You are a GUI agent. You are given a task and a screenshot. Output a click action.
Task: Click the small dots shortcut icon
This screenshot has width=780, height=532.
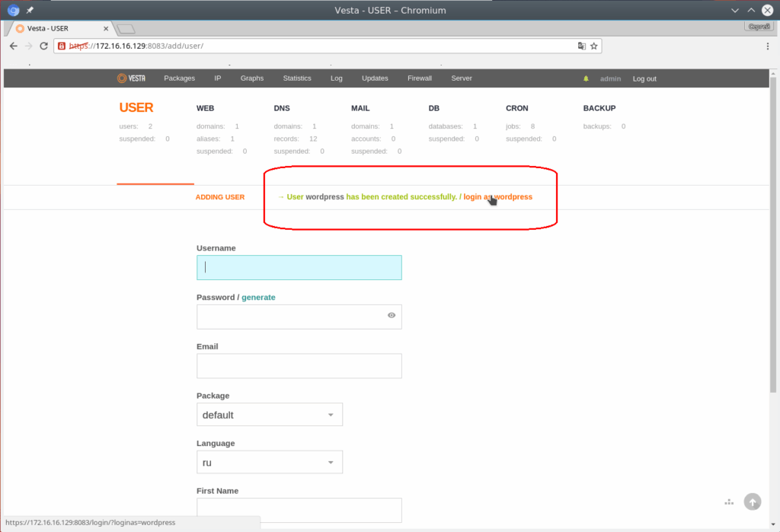coord(729,502)
